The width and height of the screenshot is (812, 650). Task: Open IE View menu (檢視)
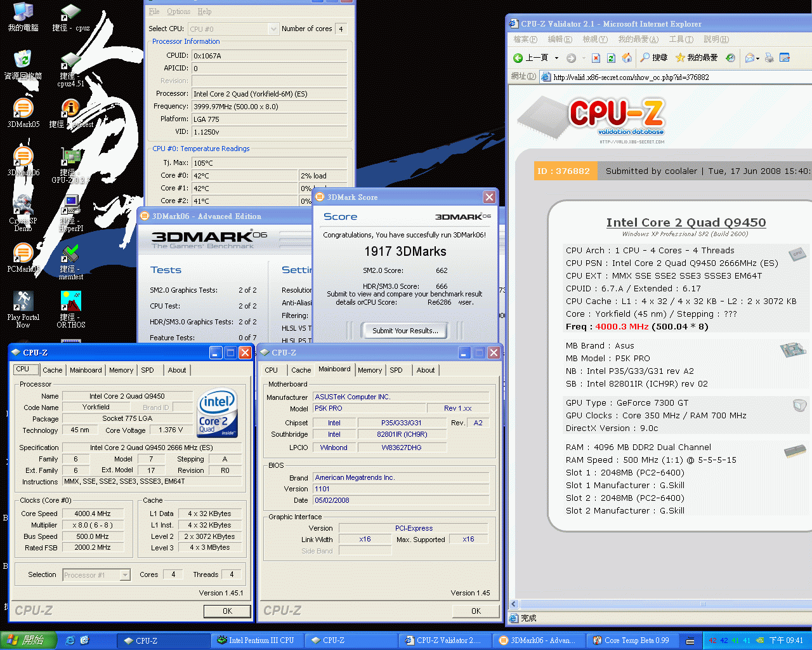coord(595,39)
